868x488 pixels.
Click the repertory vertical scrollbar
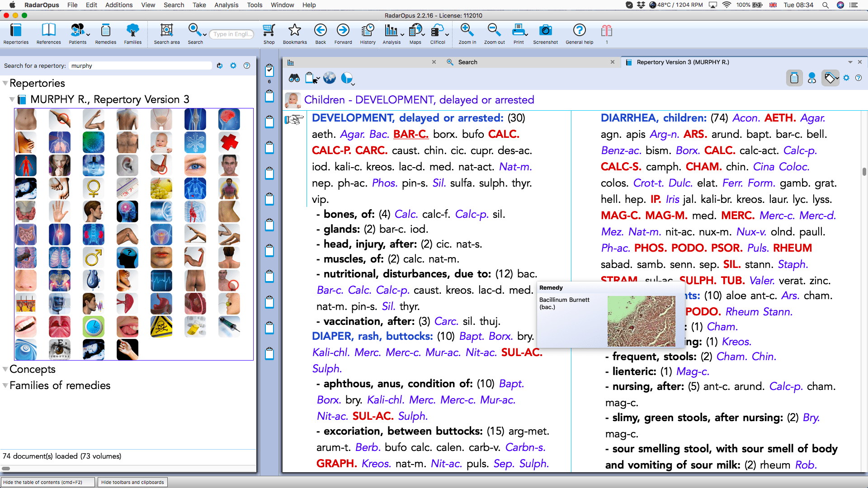(x=864, y=172)
